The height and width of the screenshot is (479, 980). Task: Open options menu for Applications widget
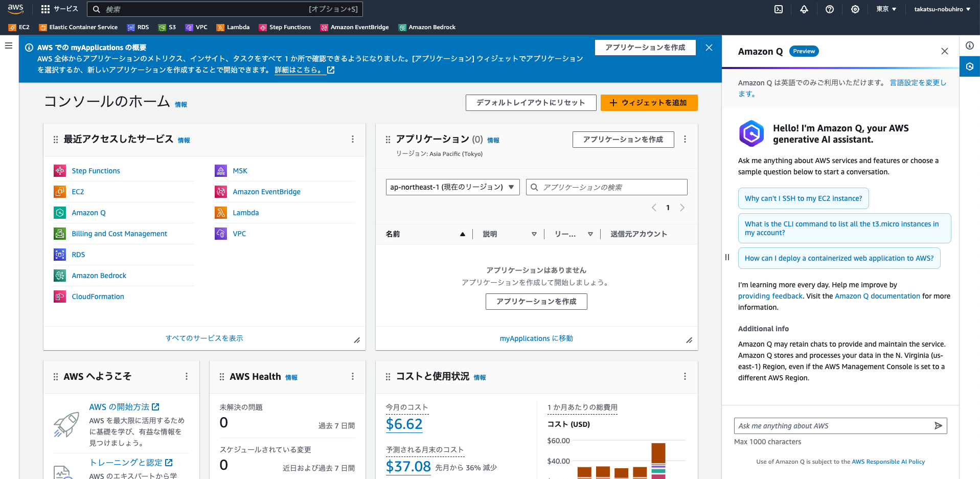pos(685,139)
